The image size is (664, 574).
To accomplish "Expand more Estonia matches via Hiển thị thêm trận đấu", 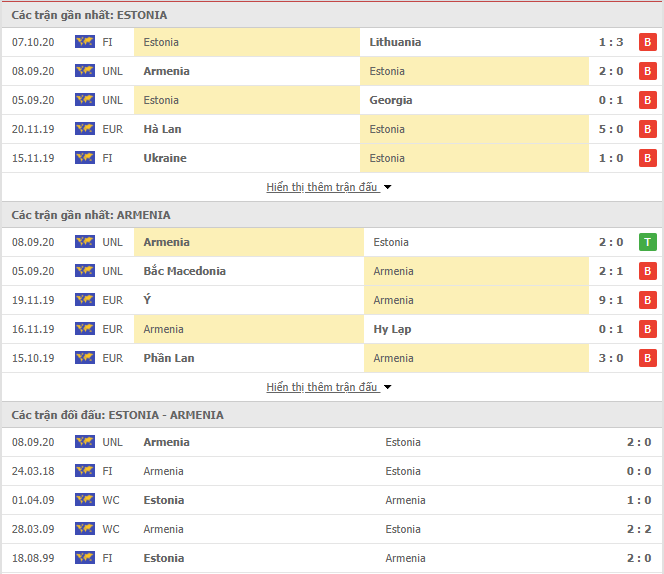I will (321, 187).
